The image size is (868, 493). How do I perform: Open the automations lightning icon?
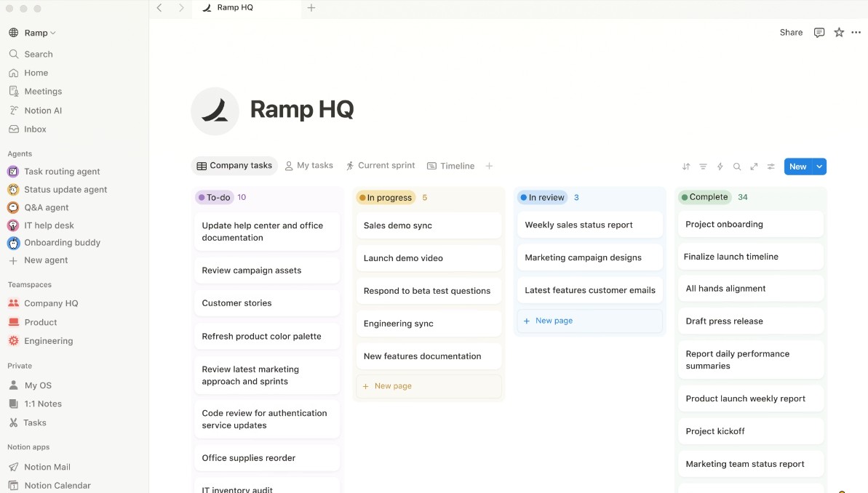pyautogui.click(x=720, y=167)
